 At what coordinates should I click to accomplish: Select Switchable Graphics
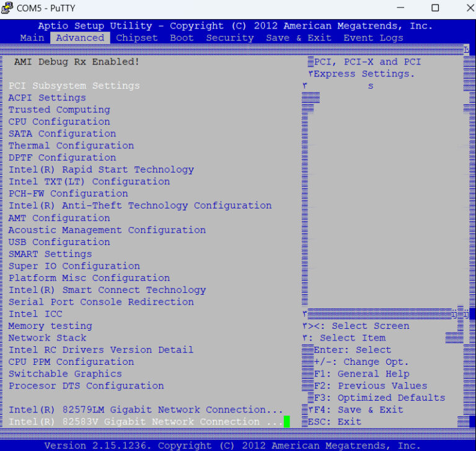point(65,374)
